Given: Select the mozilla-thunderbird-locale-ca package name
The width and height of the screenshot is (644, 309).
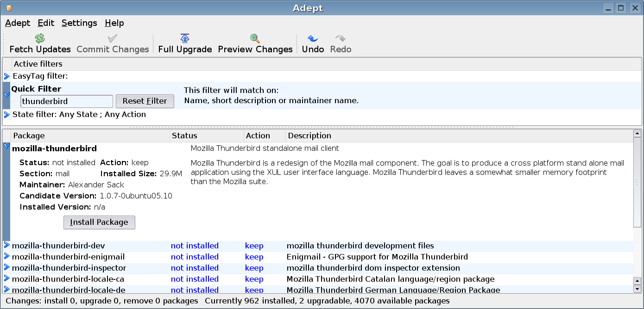Looking at the screenshot, I should point(68,279).
